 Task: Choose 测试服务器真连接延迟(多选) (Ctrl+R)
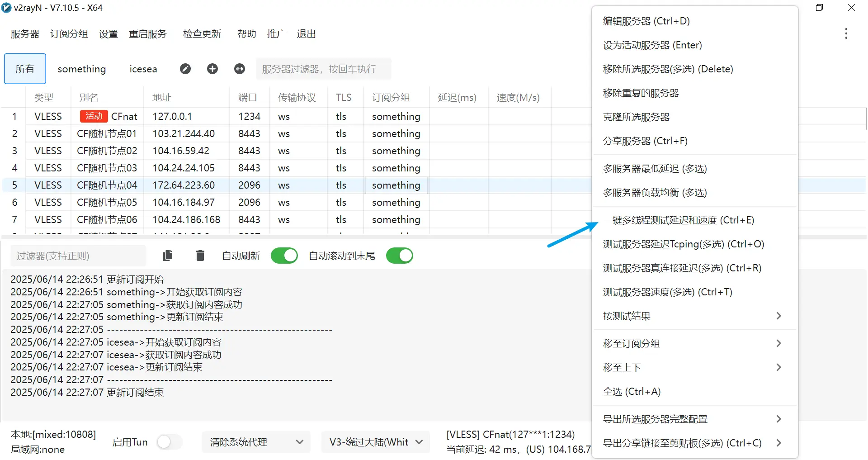695,268
